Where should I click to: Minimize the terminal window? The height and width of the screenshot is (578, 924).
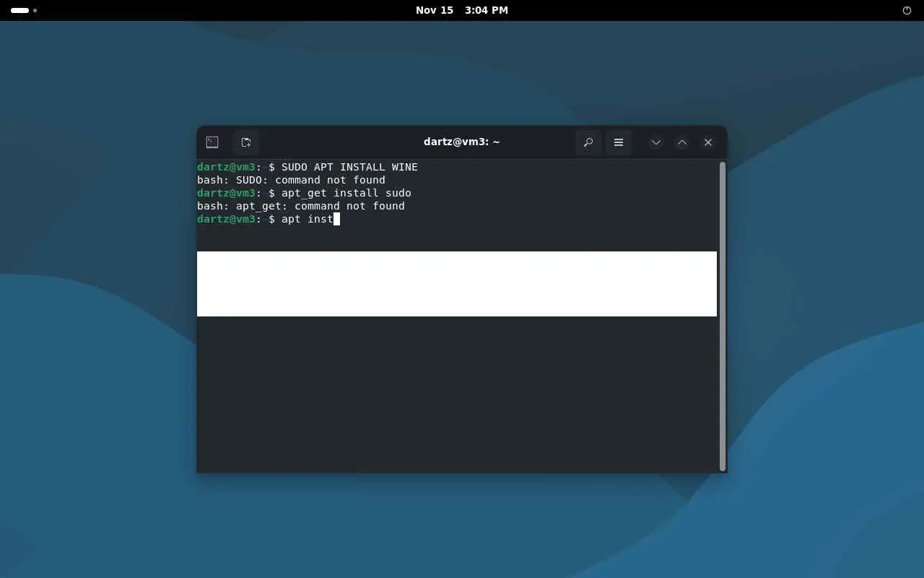point(656,142)
